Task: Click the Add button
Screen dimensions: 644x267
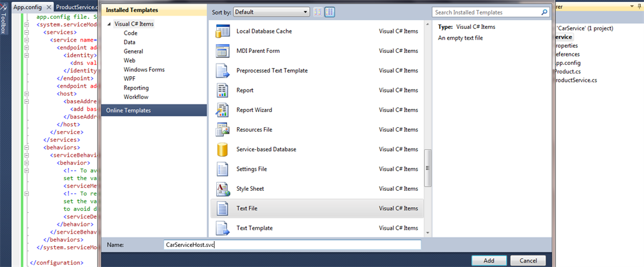Action: coord(489,260)
